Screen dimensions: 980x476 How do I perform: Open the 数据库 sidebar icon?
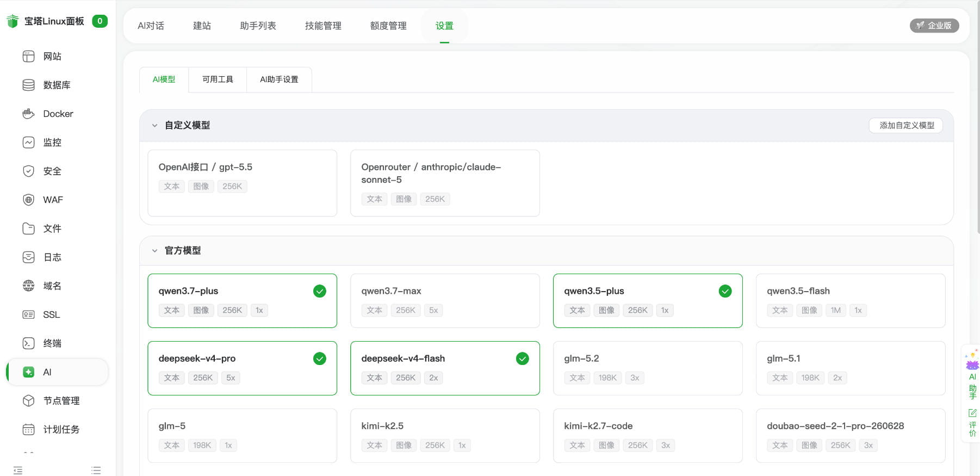[x=28, y=85]
